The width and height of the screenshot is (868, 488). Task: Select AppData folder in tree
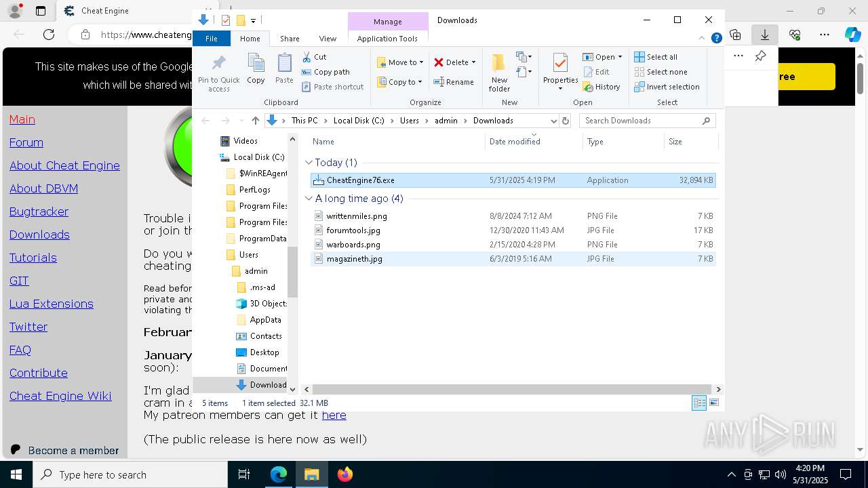tap(265, 320)
